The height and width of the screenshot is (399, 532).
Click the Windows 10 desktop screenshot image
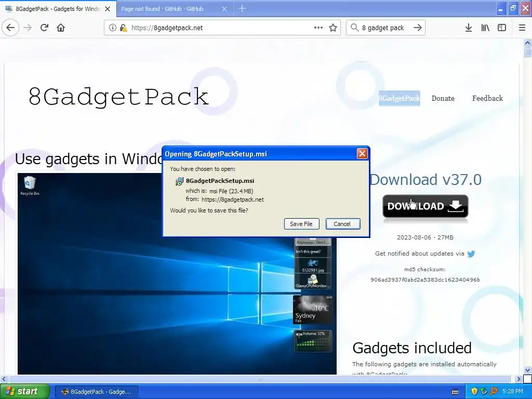pyautogui.click(x=177, y=274)
